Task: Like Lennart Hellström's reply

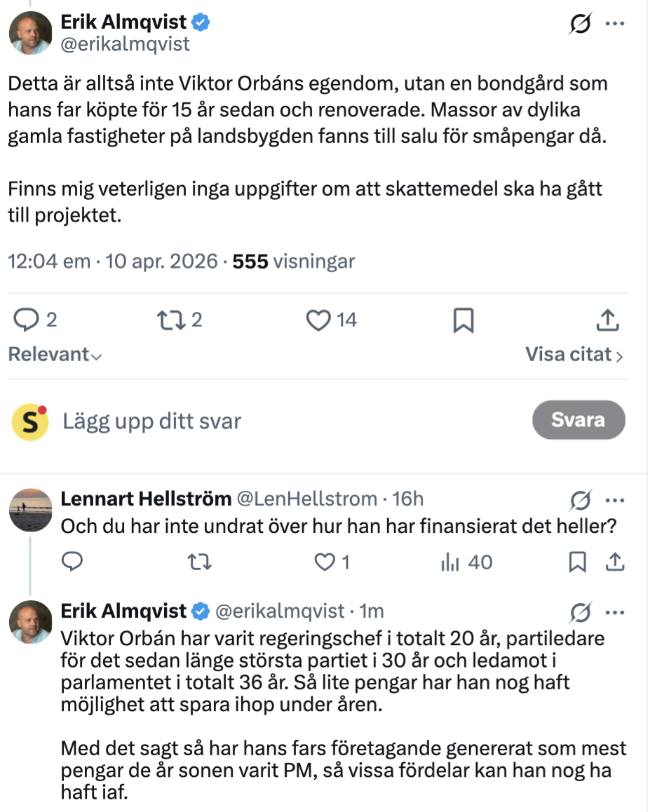Action: [323, 562]
